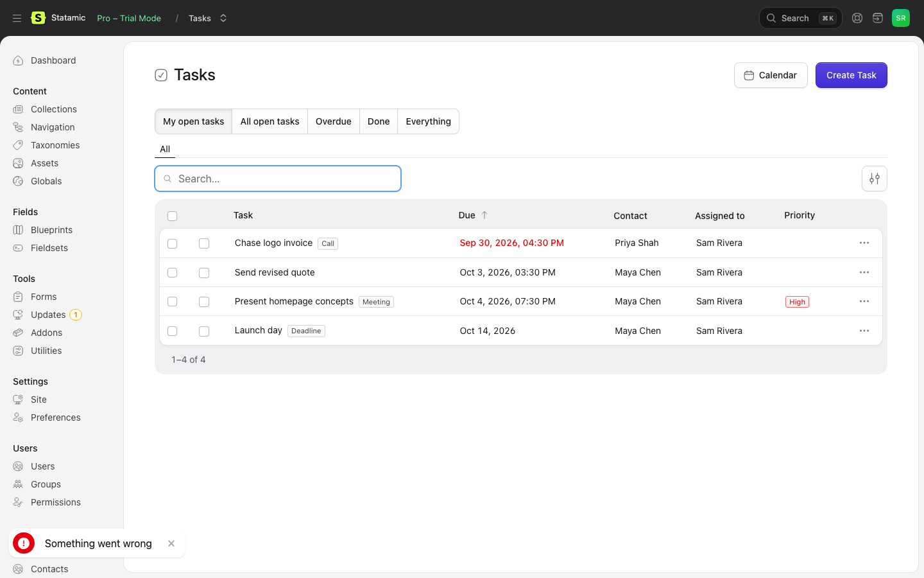Switch to My open tasks tab
The width and height of the screenshot is (924, 578).
(193, 121)
